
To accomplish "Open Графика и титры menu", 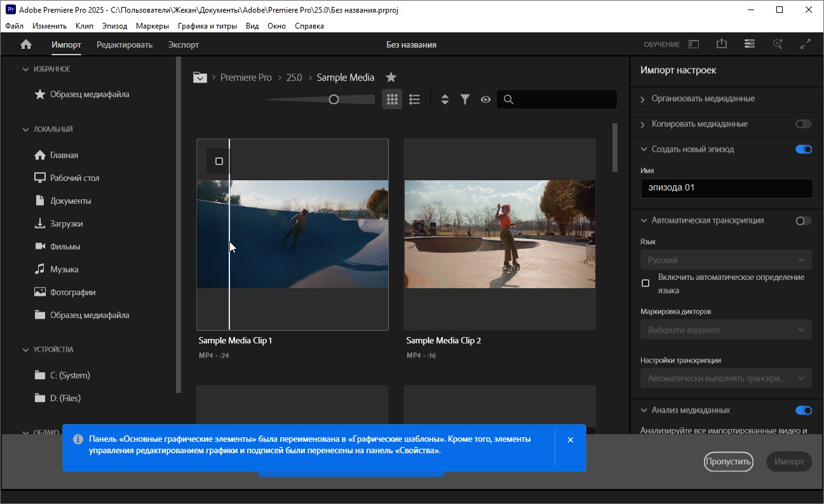I will click(207, 26).
